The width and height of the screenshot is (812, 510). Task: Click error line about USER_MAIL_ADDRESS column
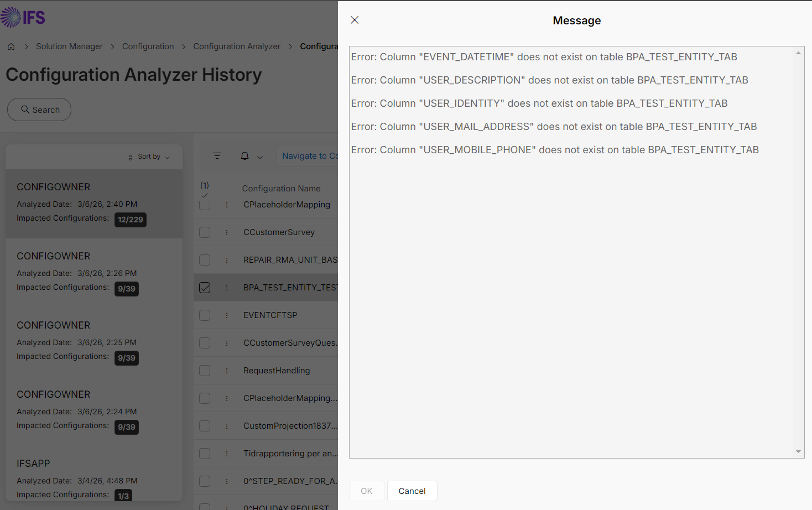click(554, 127)
